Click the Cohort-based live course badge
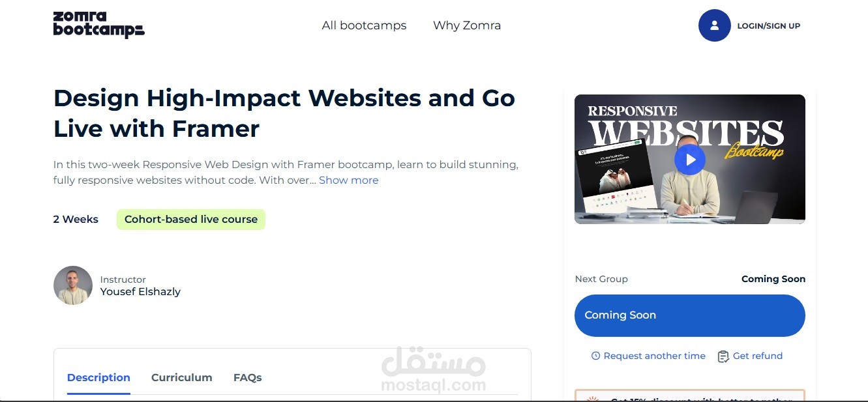Viewport: 868px width, 402px height. pyautogui.click(x=191, y=220)
